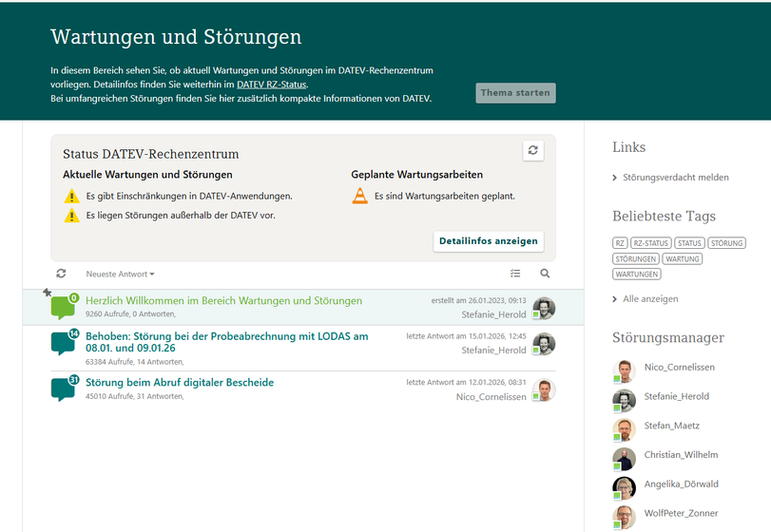771x532 pixels.
Task: Click 'letzte Antwort am 15.01.2026, 12:45' timestamp
Action: [x=466, y=336]
